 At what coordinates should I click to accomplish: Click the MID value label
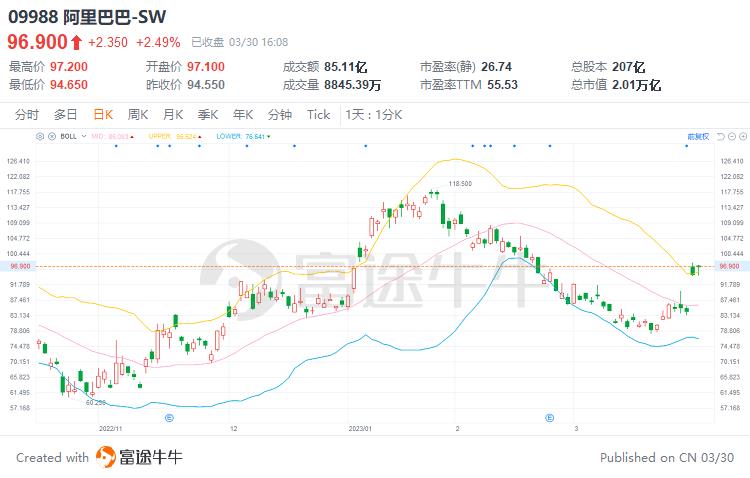coord(112,136)
